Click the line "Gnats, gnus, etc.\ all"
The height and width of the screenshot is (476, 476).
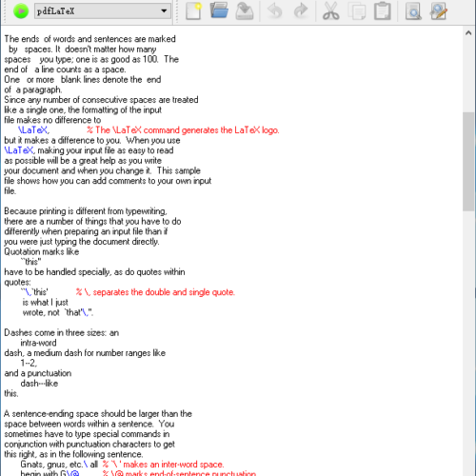coord(59,465)
